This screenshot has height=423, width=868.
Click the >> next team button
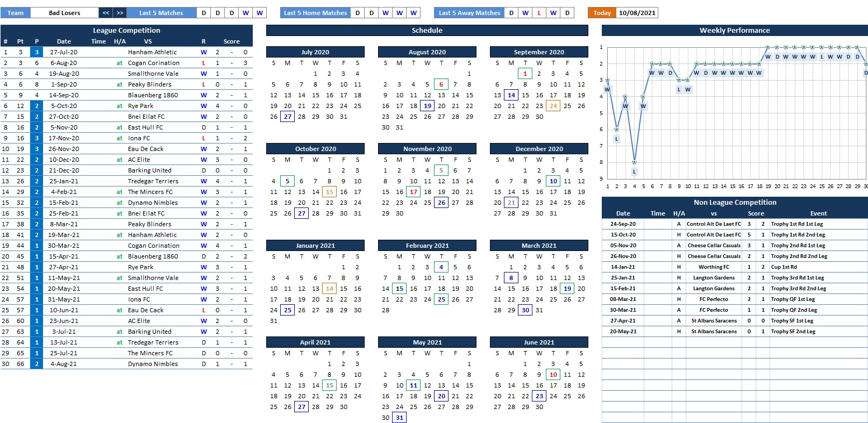click(119, 13)
